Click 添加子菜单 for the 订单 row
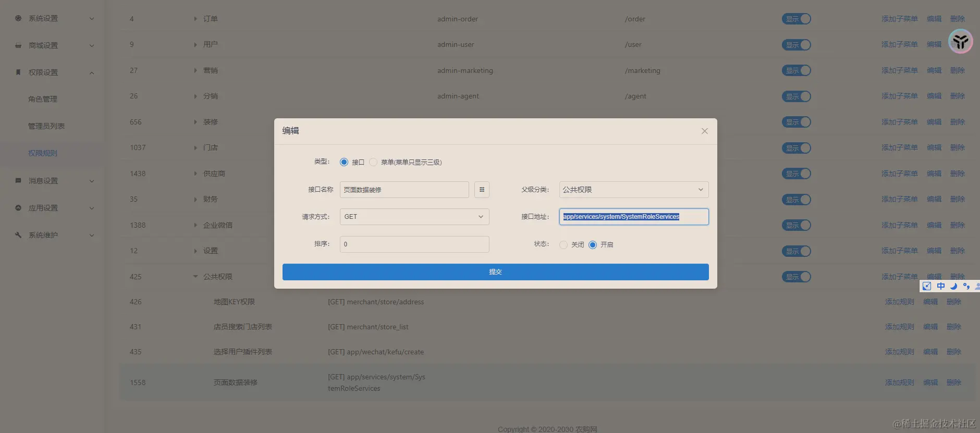The image size is (980, 433). (900, 19)
